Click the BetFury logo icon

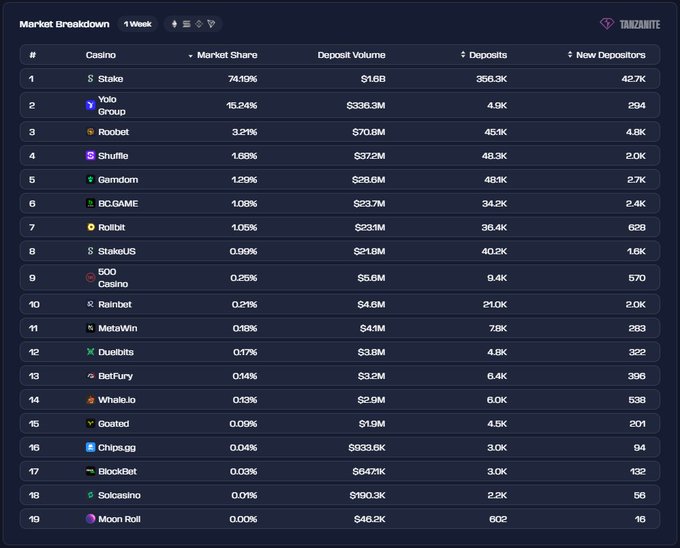(90, 376)
